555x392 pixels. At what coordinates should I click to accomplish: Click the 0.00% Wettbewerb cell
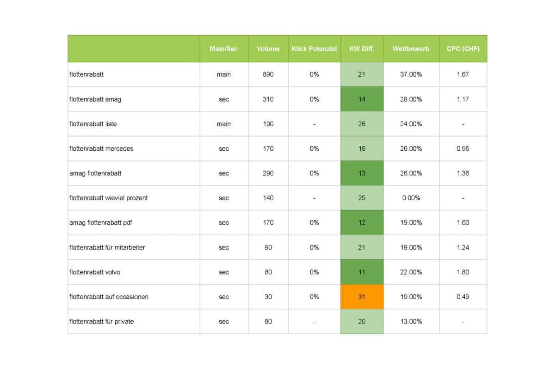pos(411,198)
